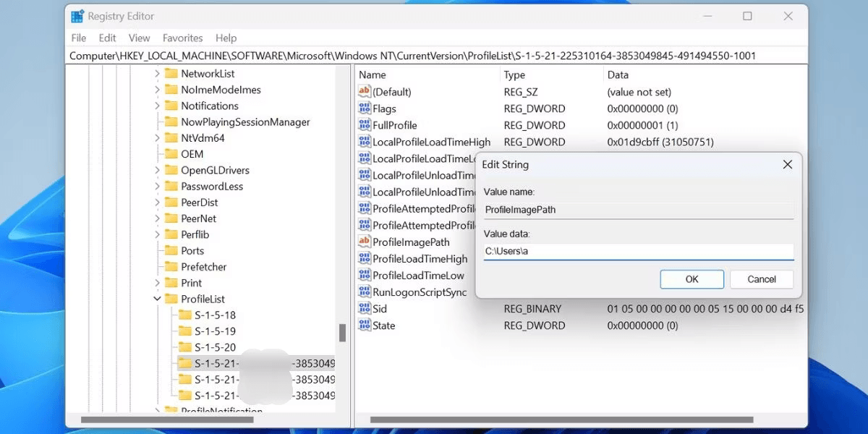Open the Favorites menu
This screenshot has width=868, height=434.
182,38
